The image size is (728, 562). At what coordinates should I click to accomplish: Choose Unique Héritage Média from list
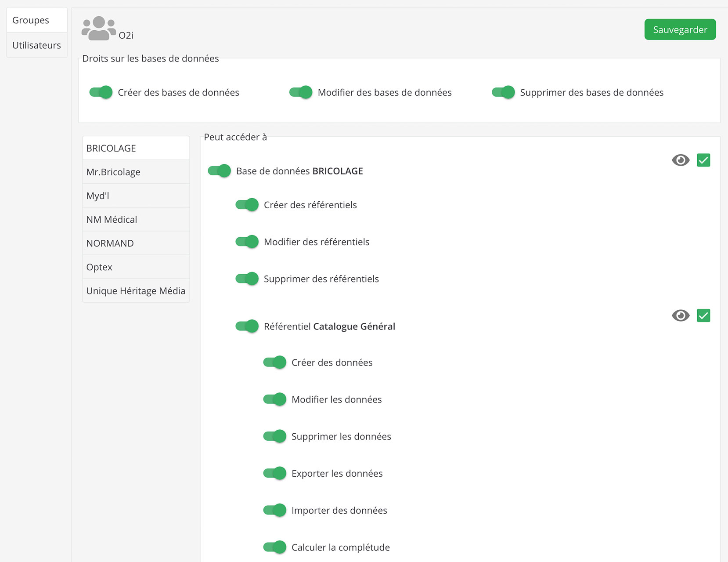(x=136, y=291)
